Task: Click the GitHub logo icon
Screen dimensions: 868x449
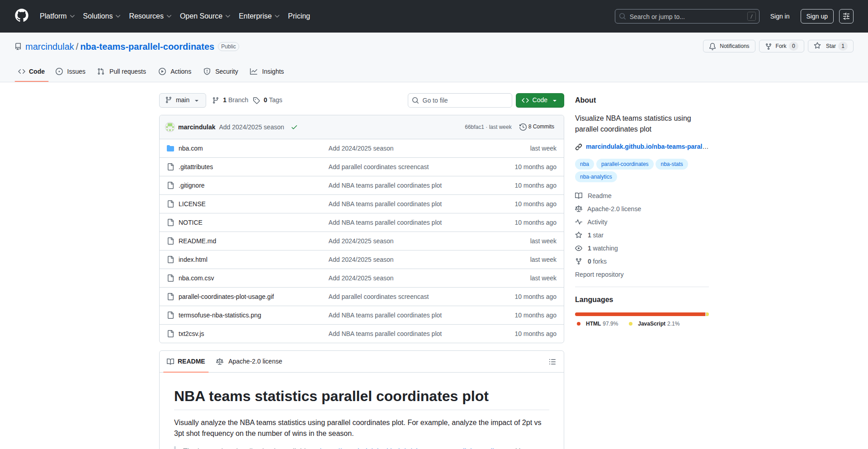Action: tap(22, 16)
